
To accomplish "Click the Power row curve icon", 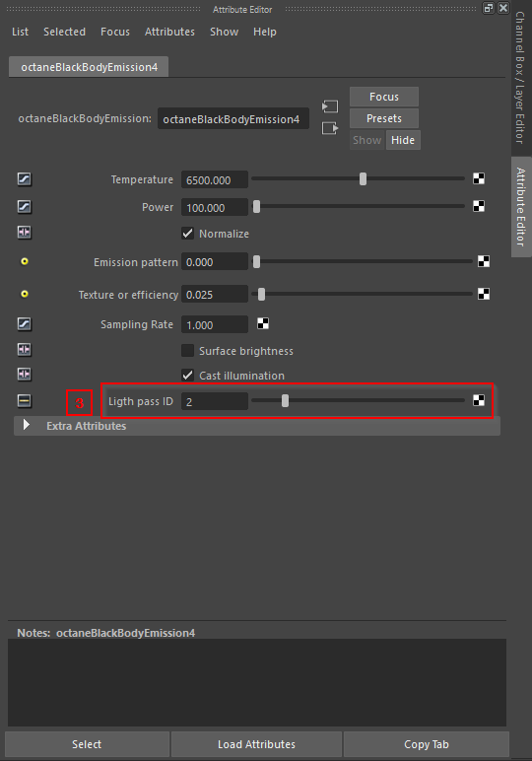I will 25,207.
